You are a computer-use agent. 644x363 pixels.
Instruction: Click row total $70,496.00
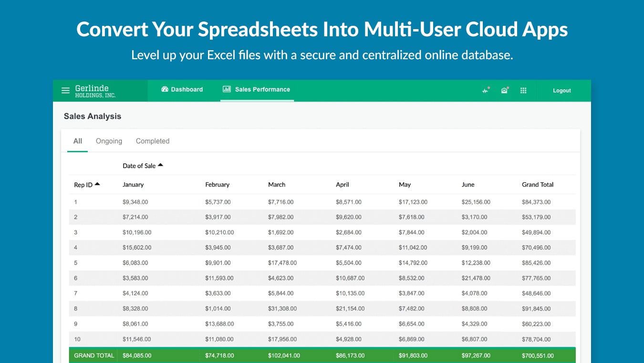536,247
